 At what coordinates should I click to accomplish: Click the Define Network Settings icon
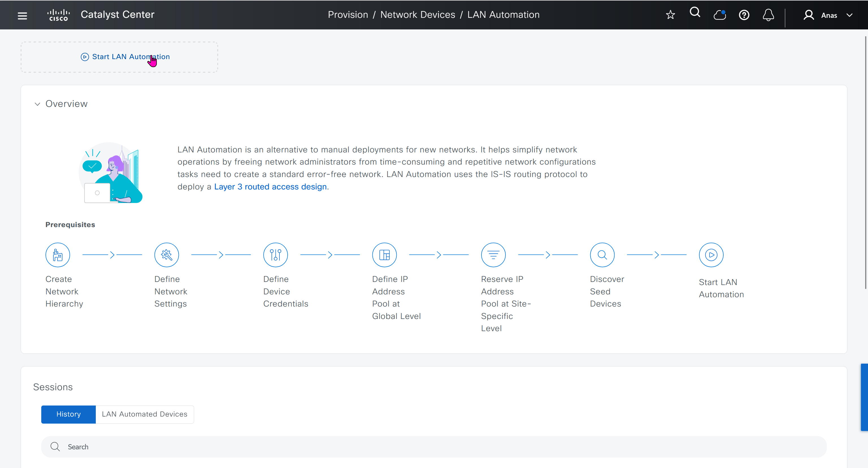coord(166,255)
